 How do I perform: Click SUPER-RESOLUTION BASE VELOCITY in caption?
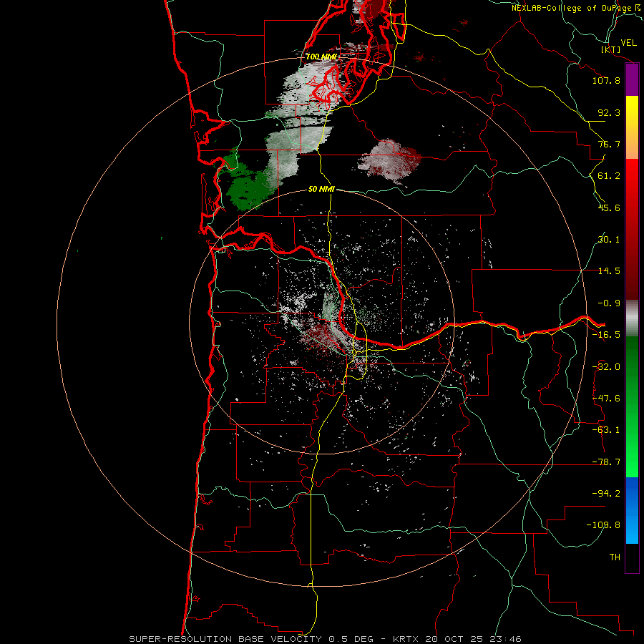(x=225, y=639)
